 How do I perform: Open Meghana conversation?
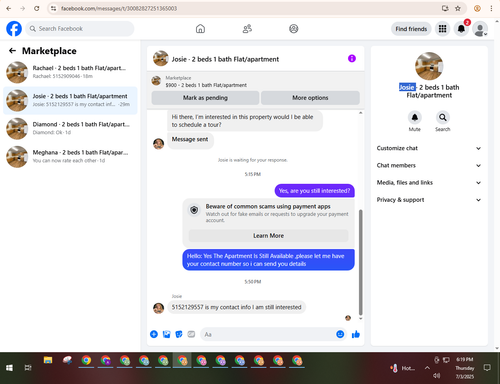tap(70, 157)
